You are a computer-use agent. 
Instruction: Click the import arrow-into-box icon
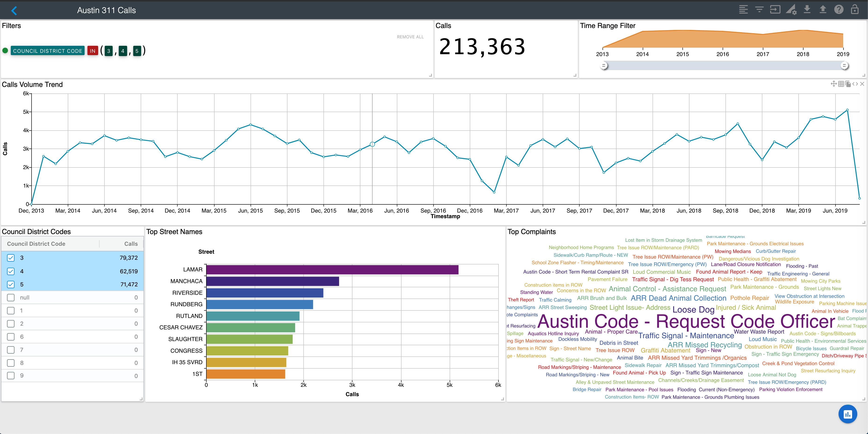point(775,10)
